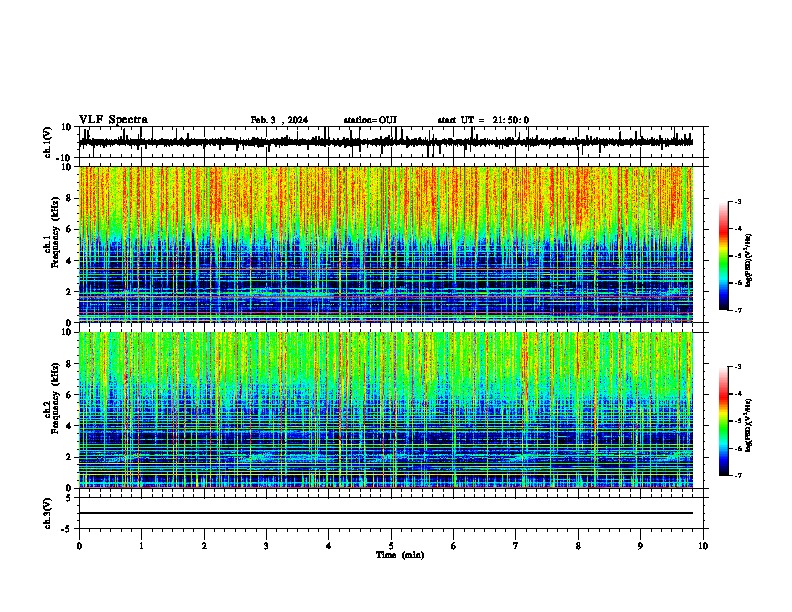Click the flat ch.3 voltage line
The height and width of the screenshot is (612, 792).
(386, 513)
